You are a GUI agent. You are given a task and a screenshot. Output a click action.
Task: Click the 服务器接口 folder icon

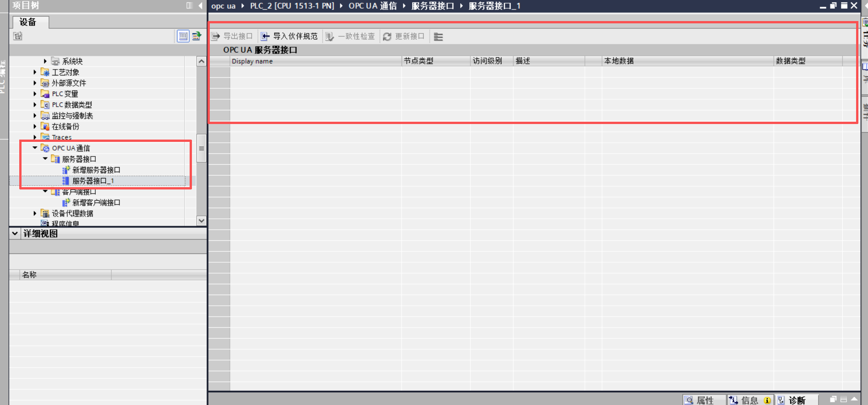[55, 159]
